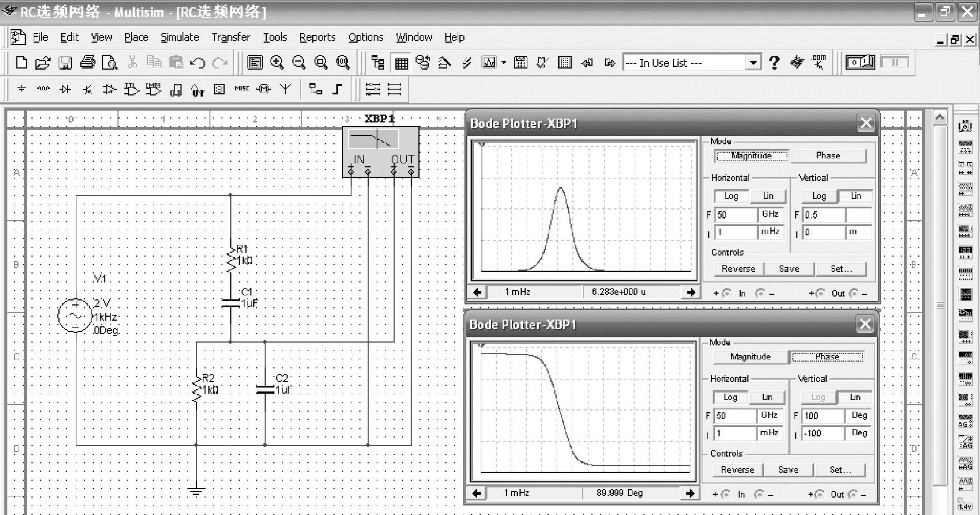The width and height of the screenshot is (980, 515).
Task: Open the MISC components group
Action: pyautogui.click(x=241, y=89)
